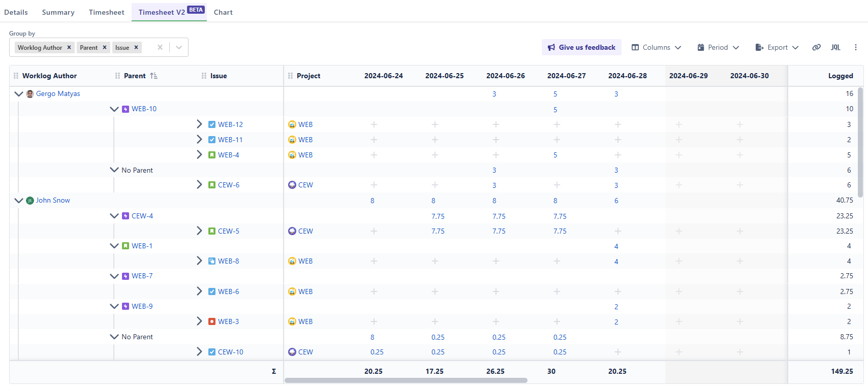The image size is (868, 389).
Task: Add worklog for WEB-11 on 2024-06-26
Action: click(495, 140)
